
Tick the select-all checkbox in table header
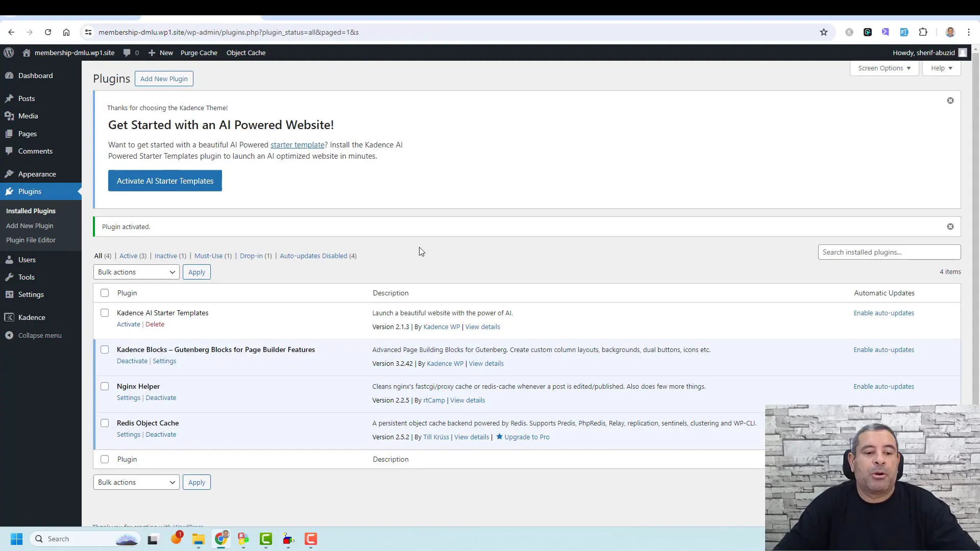point(105,293)
